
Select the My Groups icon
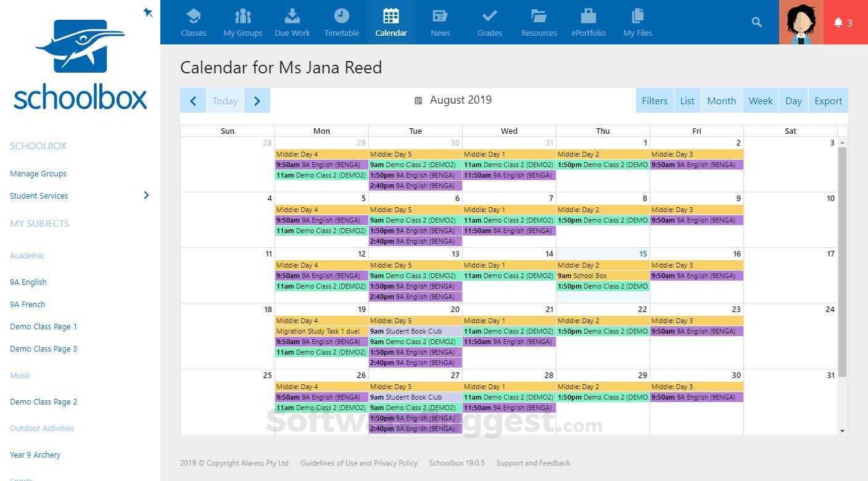point(242,22)
